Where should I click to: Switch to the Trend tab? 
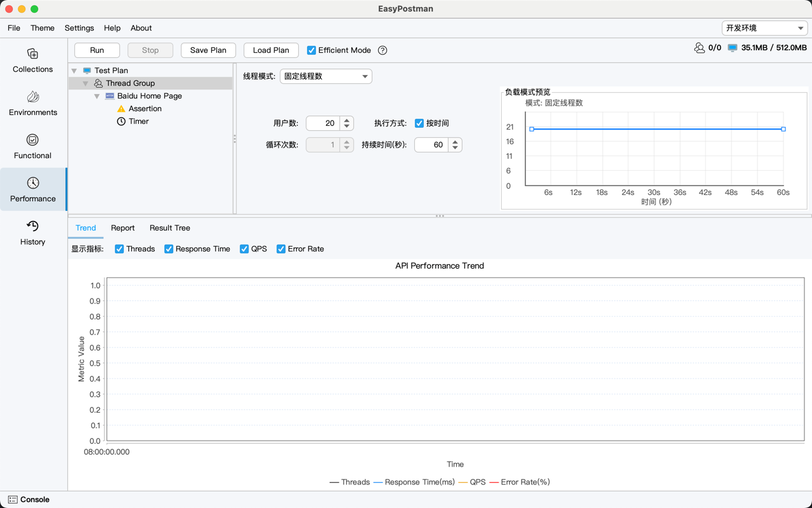point(86,228)
